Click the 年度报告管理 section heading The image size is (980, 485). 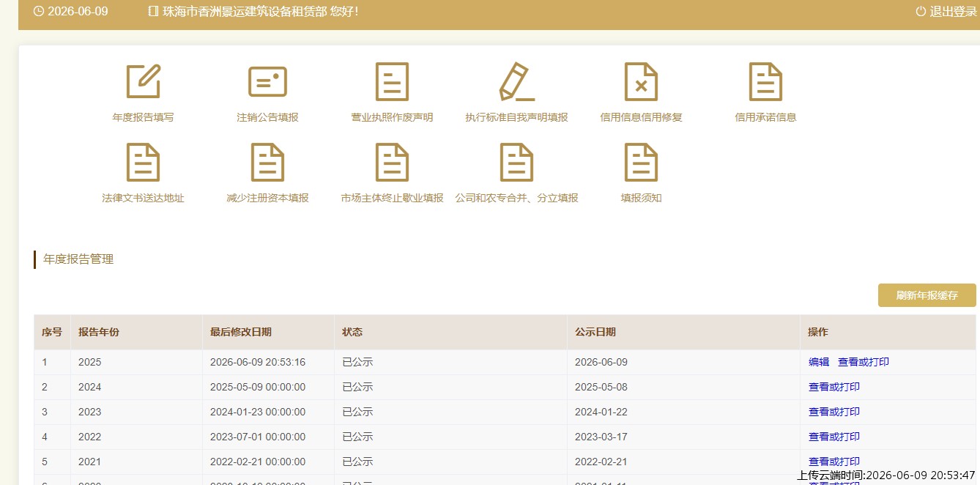coord(78,259)
